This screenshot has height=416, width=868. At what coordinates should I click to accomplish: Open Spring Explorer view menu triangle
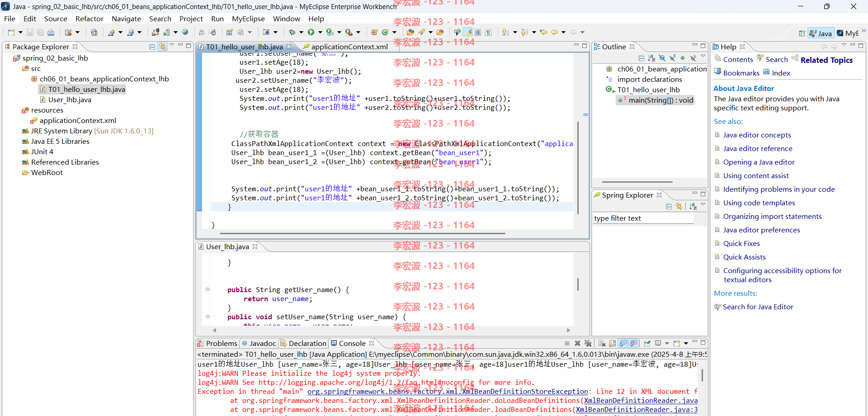[x=703, y=204]
